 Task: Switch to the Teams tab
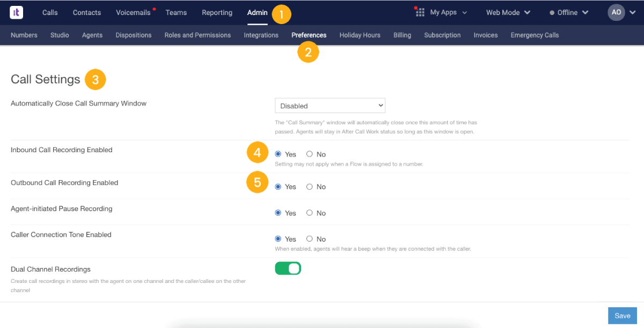pyautogui.click(x=176, y=12)
